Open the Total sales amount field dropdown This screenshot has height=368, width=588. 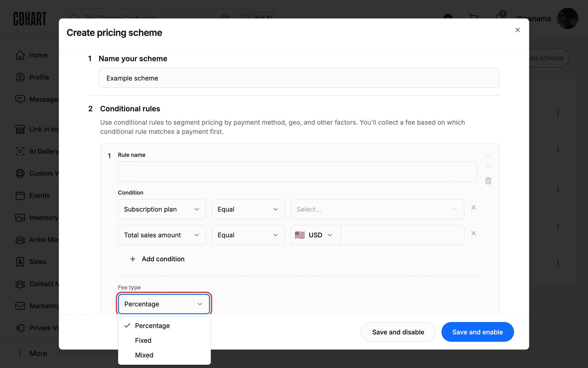[162, 235]
